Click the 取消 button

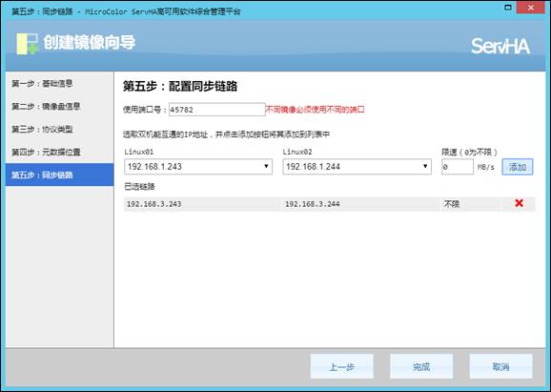coord(500,366)
